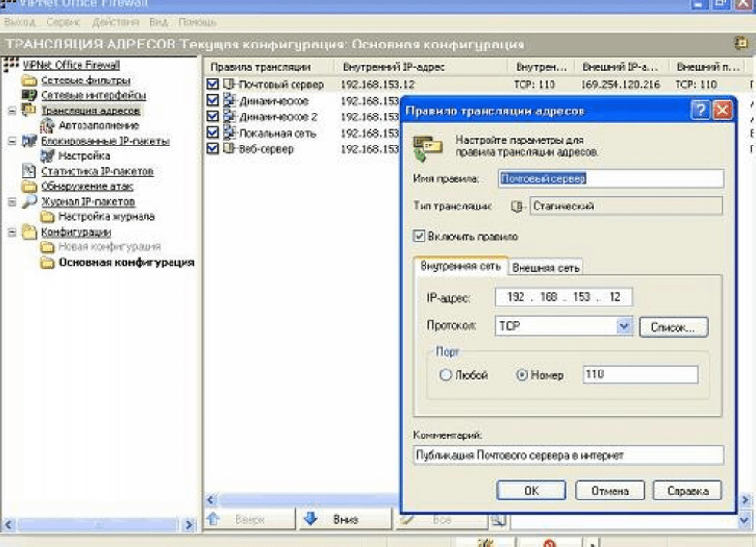756x547 pixels.
Task: Click the Основная конфигурация folder icon
Action: pos(47,263)
